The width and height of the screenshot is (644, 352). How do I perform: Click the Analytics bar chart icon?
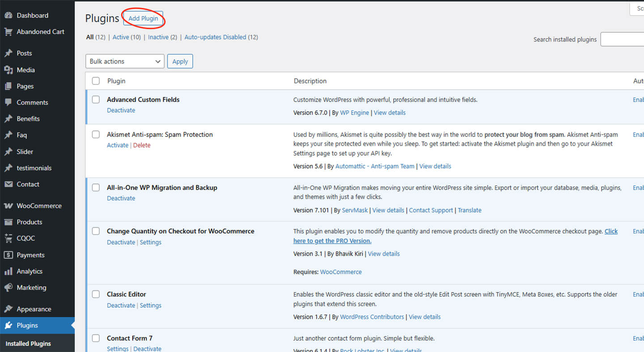[8, 271]
